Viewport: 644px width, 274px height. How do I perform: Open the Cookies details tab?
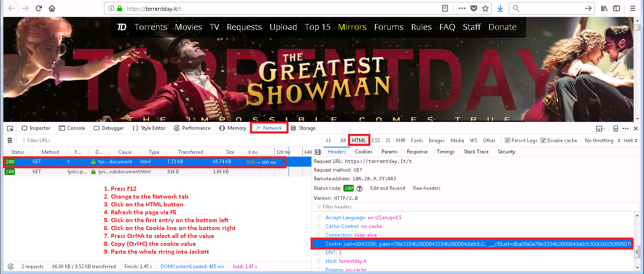point(364,152)
